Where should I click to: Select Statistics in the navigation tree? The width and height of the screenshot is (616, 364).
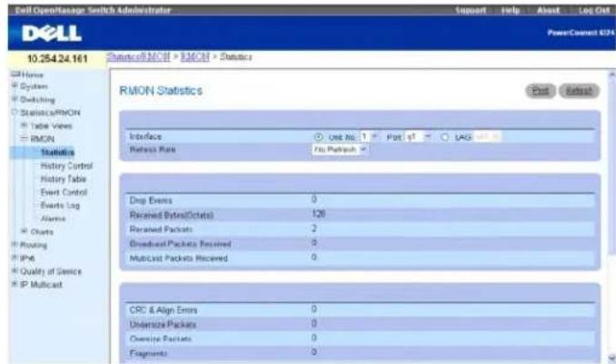click(57, 152)
